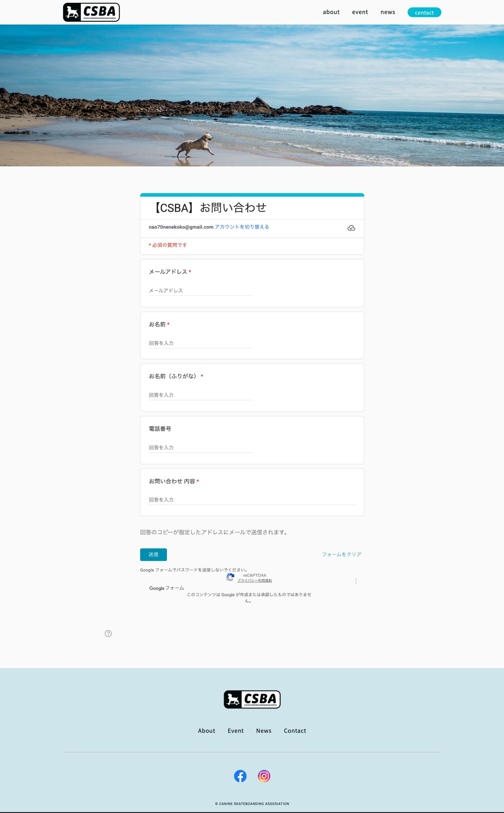Focus the メールアドレス input field

coord(200,290)
